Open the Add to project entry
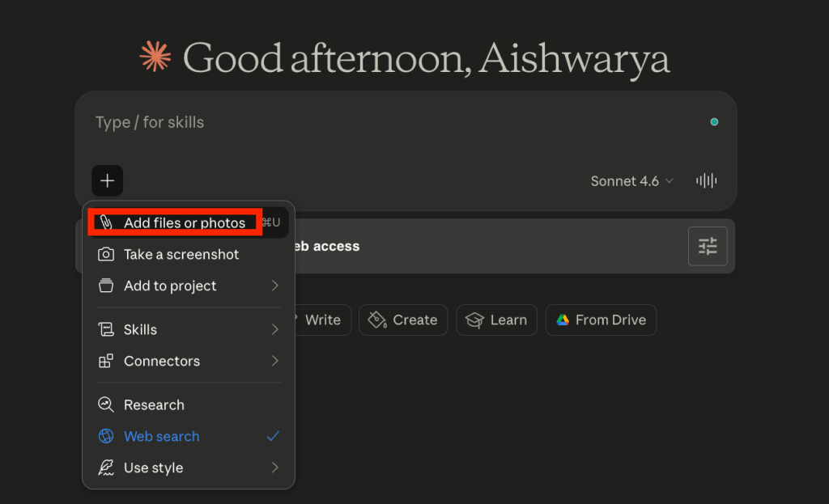Viewport: 829px width, 504px height. [189, 286]
